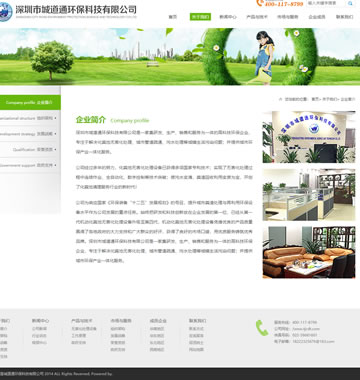Click the first link under footer 市场与服务
The width and height of the screenshot is (360, 380).
point(118,329)
